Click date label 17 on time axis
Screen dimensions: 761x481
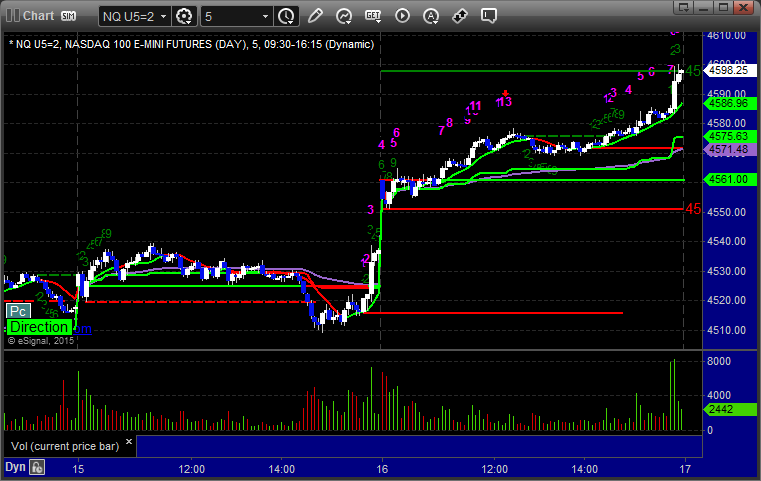[x=685, y=469]
